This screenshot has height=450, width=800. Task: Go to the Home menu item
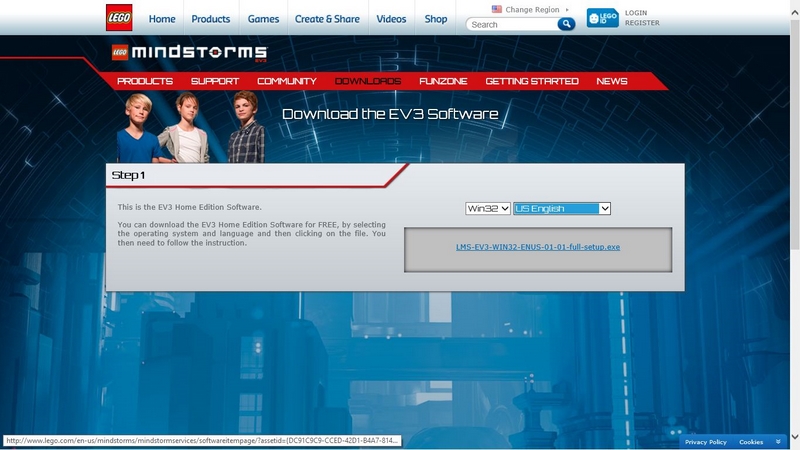pyautogui.click(x=162, y=19)
